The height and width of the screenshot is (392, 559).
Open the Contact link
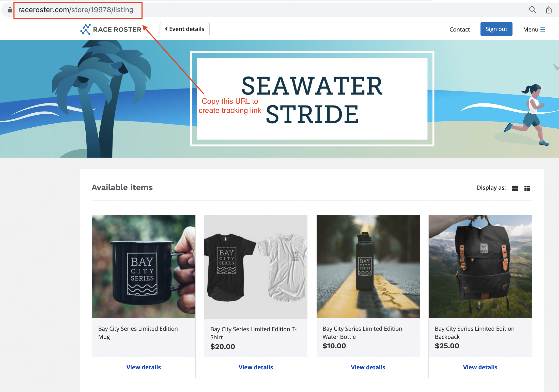pyautogui.click(x=459, y=29)
